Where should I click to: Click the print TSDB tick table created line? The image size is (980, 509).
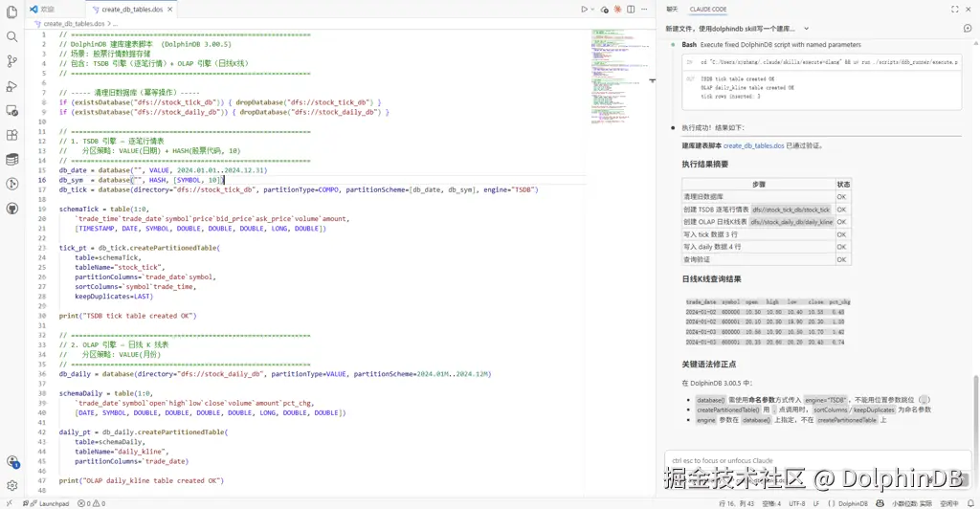coord(127,316)
